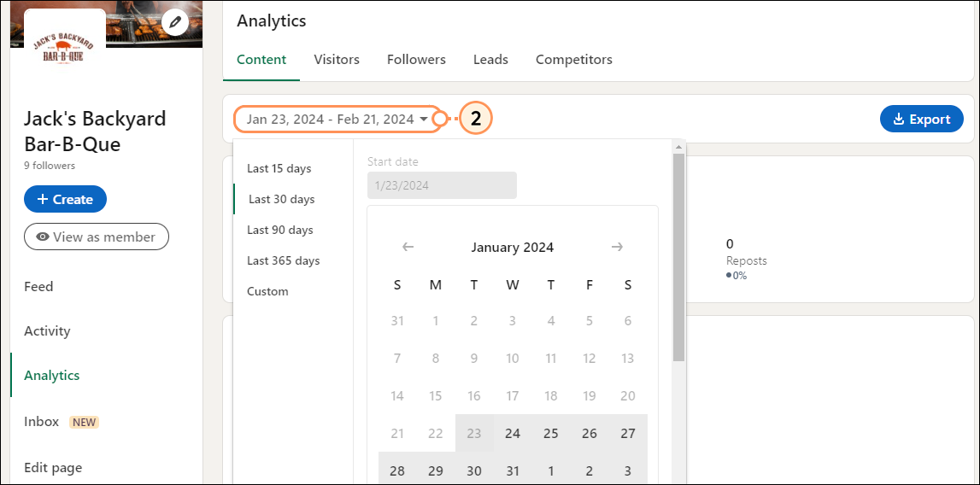
Task: Select January 29 in calendar
Action: tap(436, 470)
